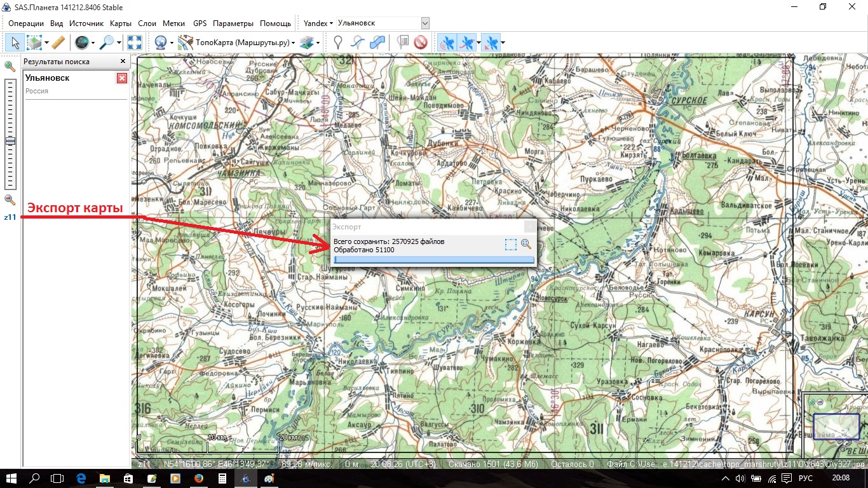The image size is (868, 488).
Task: Select the ruler distance measurement tool
Action: point(58,43)
